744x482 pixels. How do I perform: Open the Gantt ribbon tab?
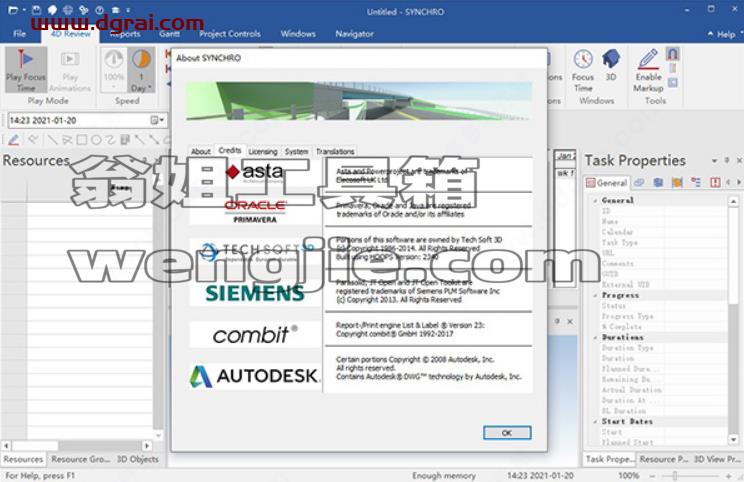pos(169,34)
